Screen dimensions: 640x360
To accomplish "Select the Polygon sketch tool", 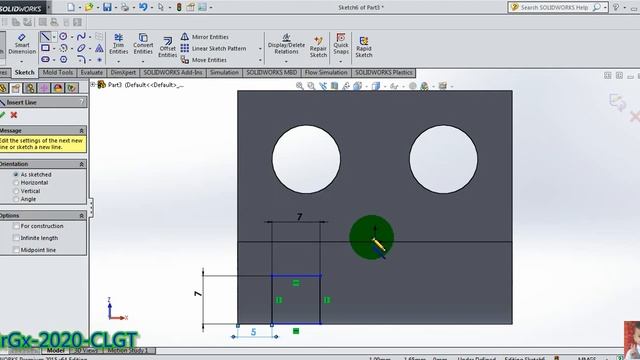I will click(x=63, y=60).
